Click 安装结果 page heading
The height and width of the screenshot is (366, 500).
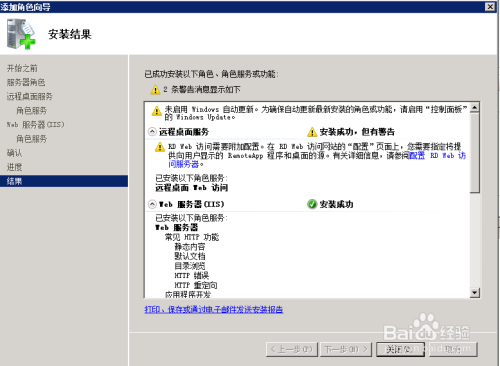[70, 34]
